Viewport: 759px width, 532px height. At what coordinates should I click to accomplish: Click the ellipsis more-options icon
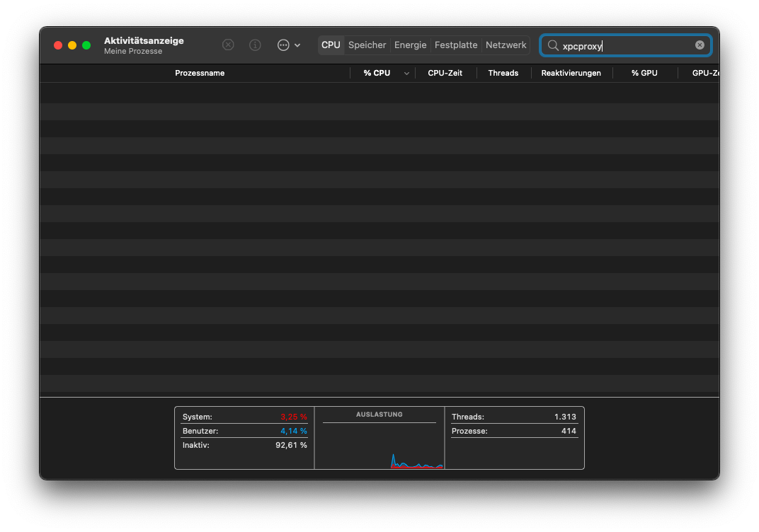click(x=283, y=45)
